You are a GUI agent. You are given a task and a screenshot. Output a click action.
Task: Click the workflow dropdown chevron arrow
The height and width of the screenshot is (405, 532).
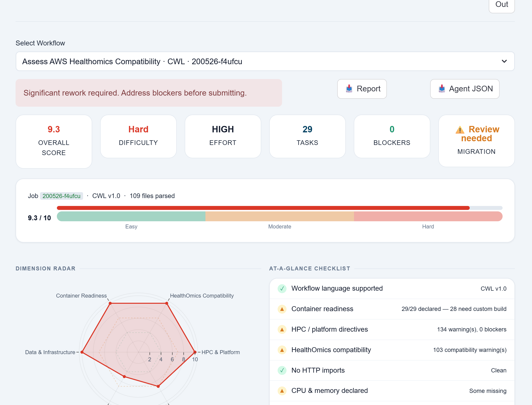pos(504,61)
